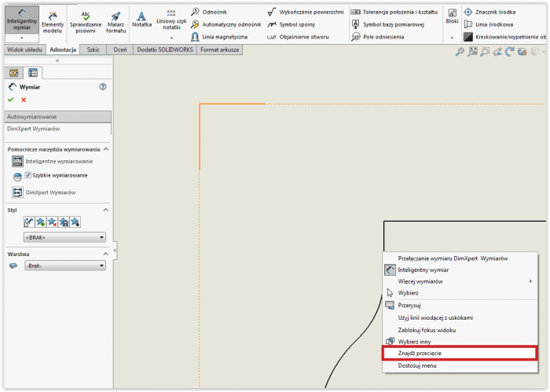The height and width of the screenshot is (392, 550).
Task: Click Inteligentne wymiarowanie option
Action: click(53, 161)
